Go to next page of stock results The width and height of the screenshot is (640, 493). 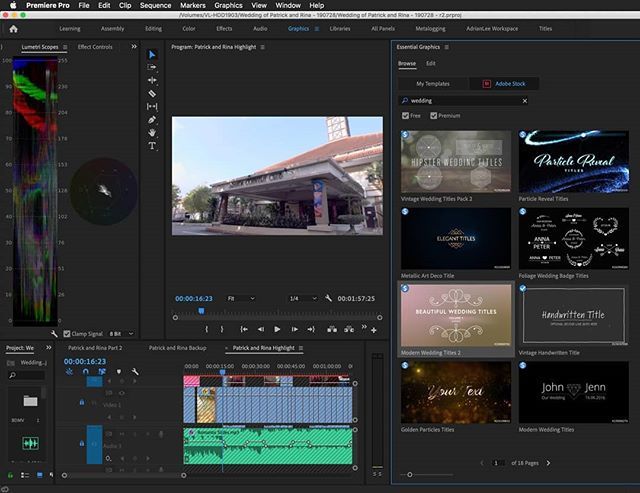[548, 463]
